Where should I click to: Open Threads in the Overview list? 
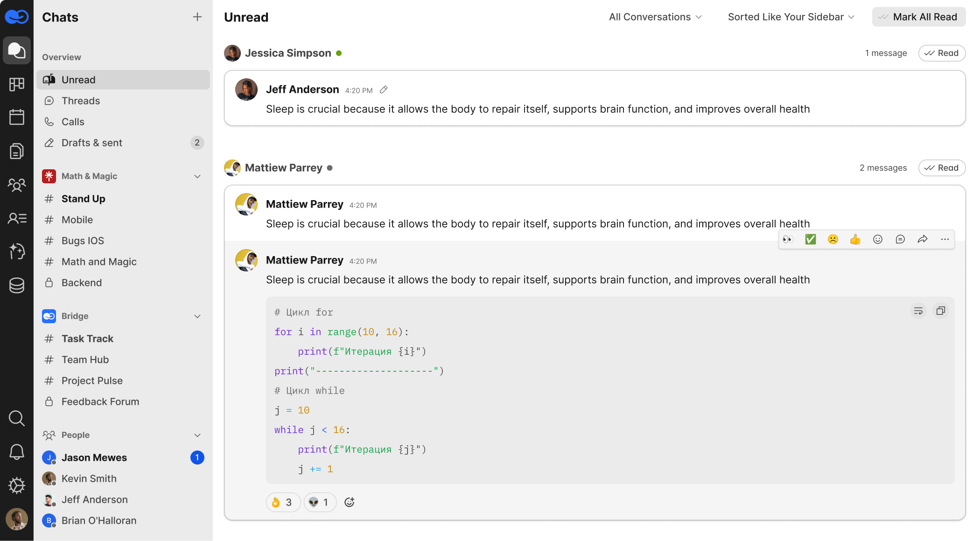point(81,101)
